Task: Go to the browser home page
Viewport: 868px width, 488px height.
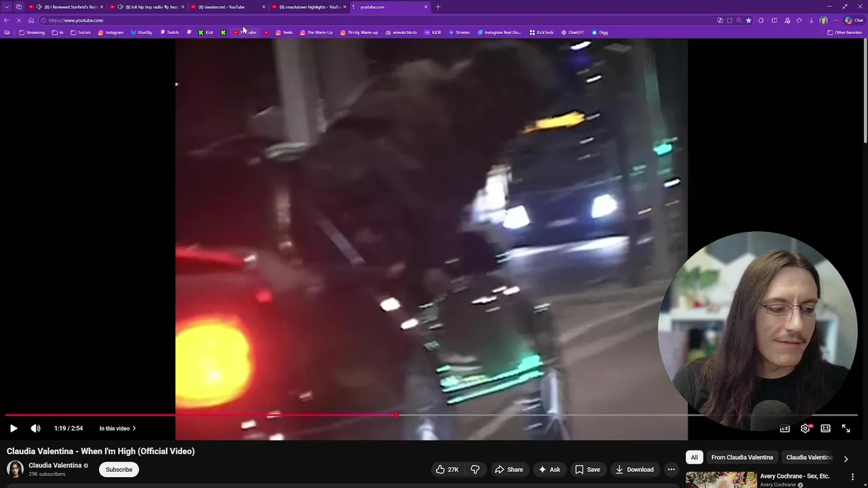Action: tap(31, 20)
